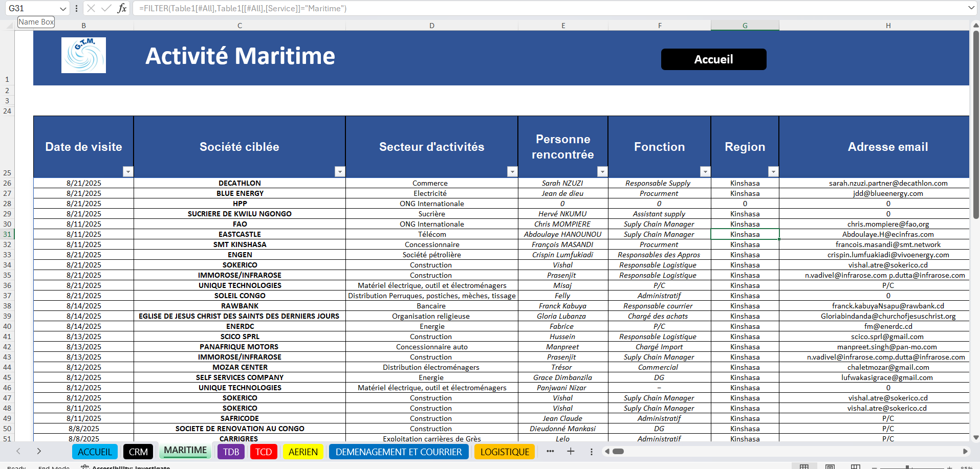Image resolution: width=980 pixels, height=469 pixels.
Task: Click the Abdoulaye HANOUNOU cell
Action: [x=563, y=234]
